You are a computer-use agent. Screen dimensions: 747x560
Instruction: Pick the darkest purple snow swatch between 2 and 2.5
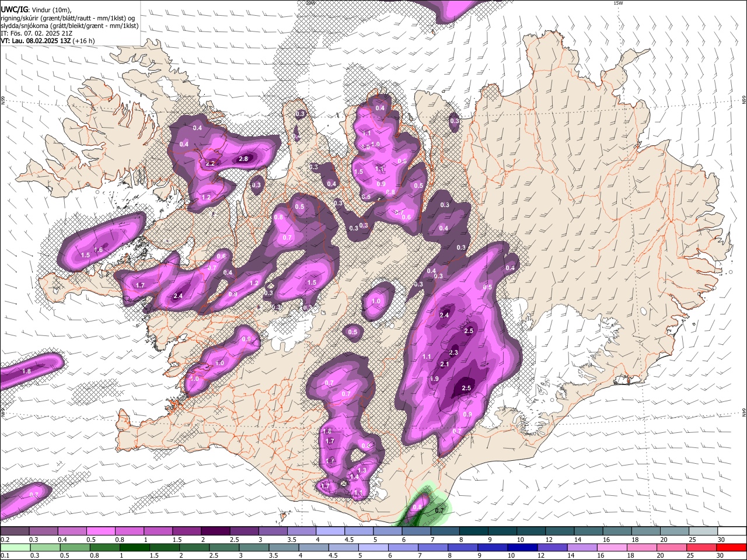point(215,531)
